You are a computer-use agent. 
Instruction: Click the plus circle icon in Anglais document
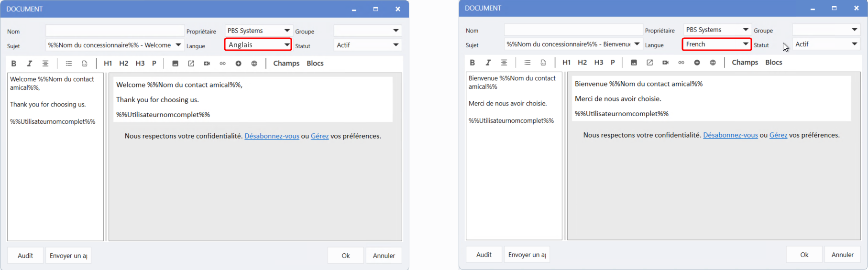[238, 64]
